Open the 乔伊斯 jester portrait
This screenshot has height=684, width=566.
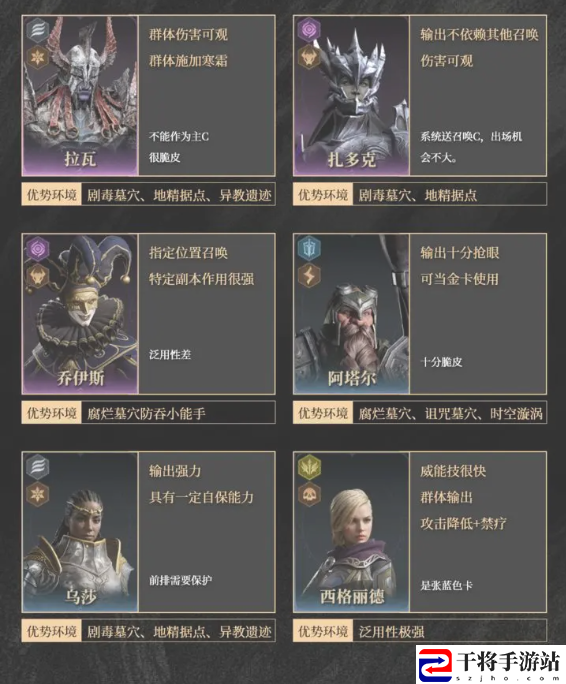(80, 314)
